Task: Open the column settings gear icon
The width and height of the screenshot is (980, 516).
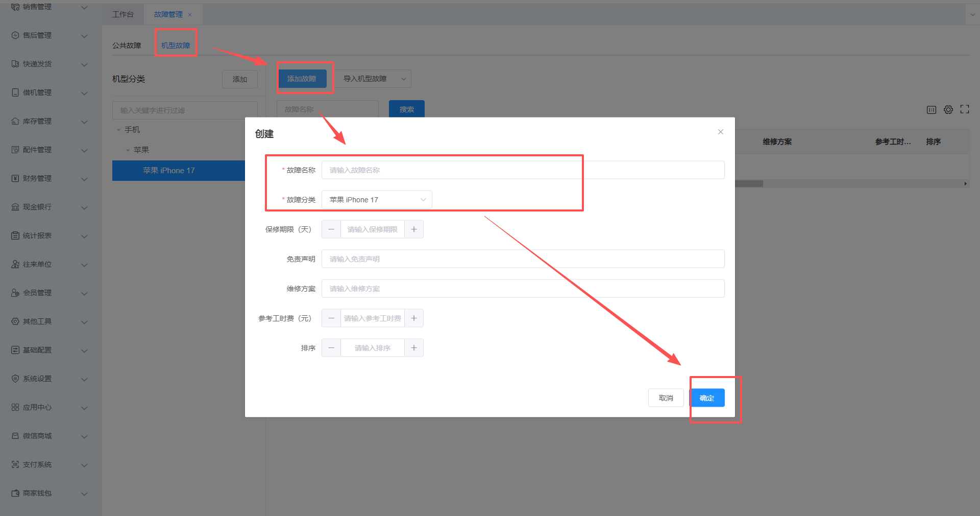Action: [948, 110]
